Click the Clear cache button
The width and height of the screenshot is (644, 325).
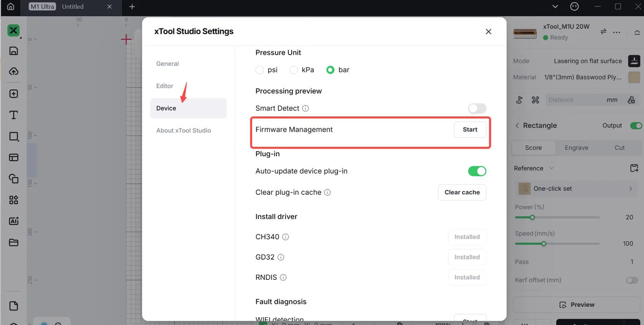pyautogui.click(x=462, y=192)
